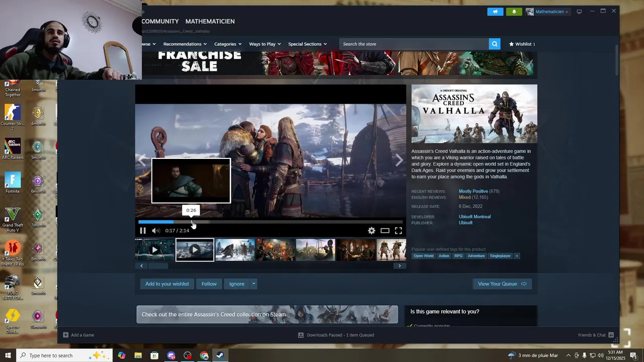Viewport: 644px width, 362px height.
Task: Open Discord from taskbar
Action: coord(171,355)
